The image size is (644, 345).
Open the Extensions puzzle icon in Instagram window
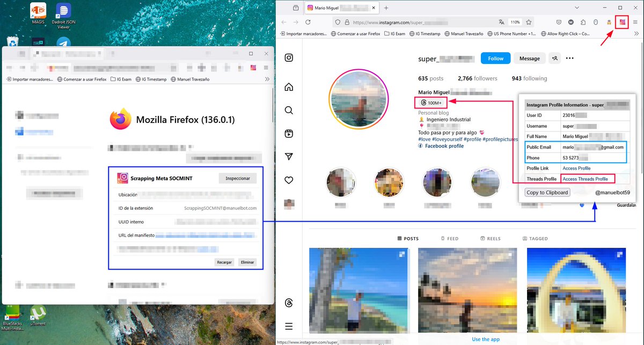pyautogui.click(x=583, y=23)
